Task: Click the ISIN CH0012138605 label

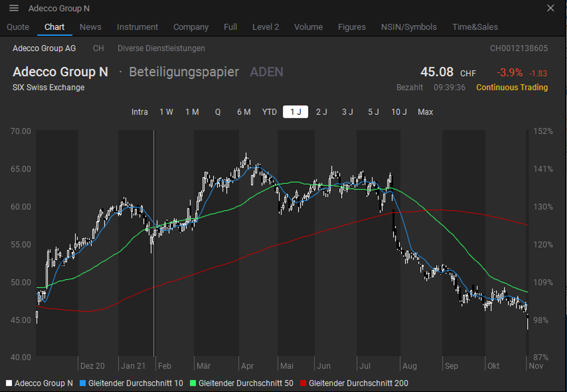Action: (519, 48)
